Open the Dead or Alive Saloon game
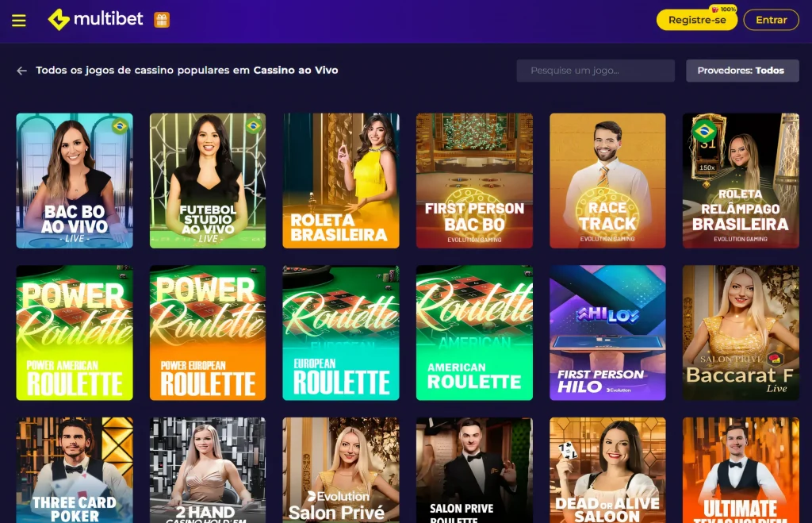Viewport: 812px width, 523px height. [607, 470]
